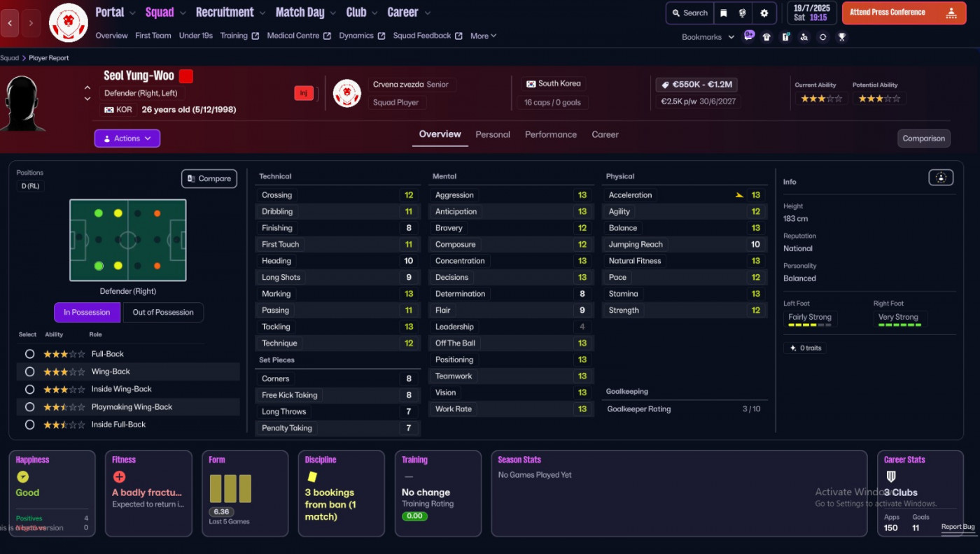Click the world globe icon
980x554 pixels.
(743, 13)
